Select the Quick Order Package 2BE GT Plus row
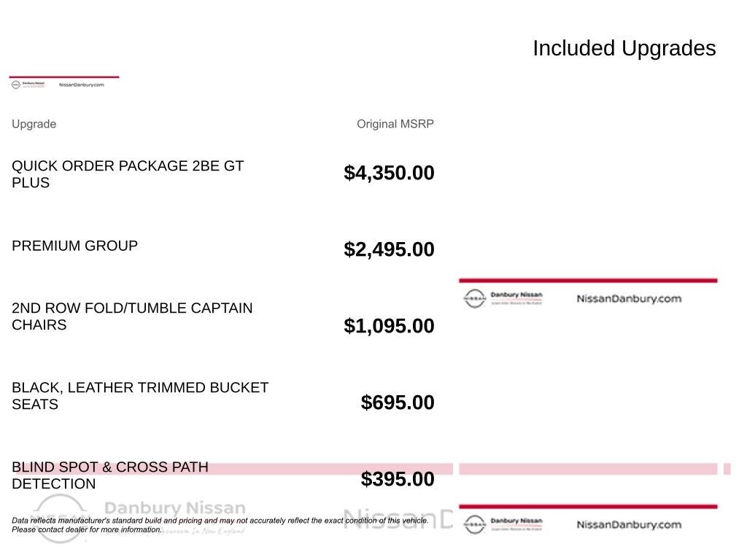 pyautogui.click(x=128, y=174)
